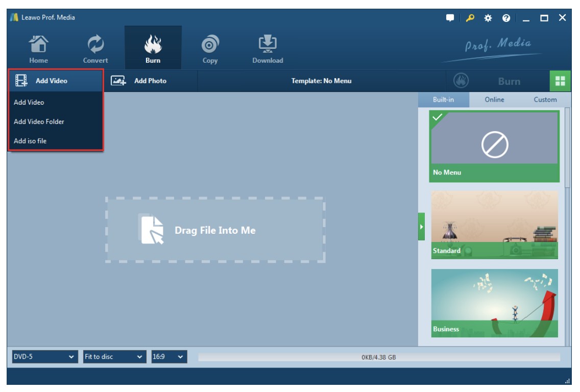
Task: Open the 16:9 aspect ratio dropdown
Action: pyautogui.click(x=169, y=357)
